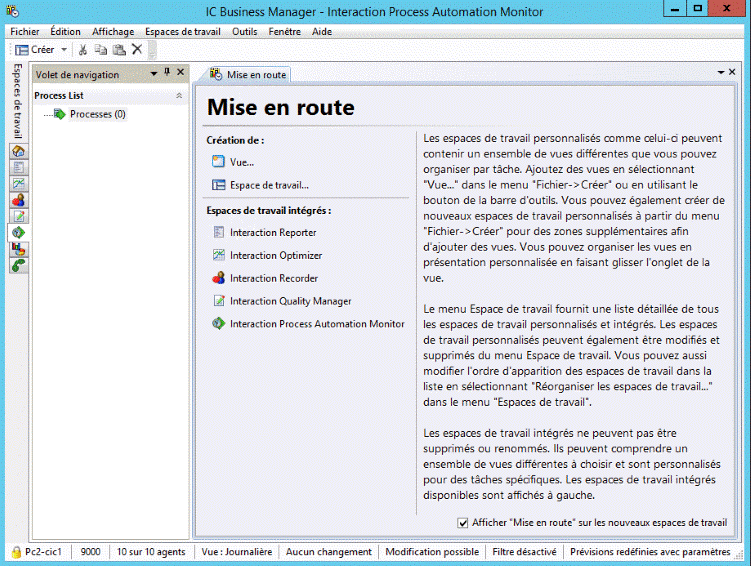The image size is (751, 566).
Task: Select the Interaction Quality Manager sidebar icon
Action: pos(19,216)
